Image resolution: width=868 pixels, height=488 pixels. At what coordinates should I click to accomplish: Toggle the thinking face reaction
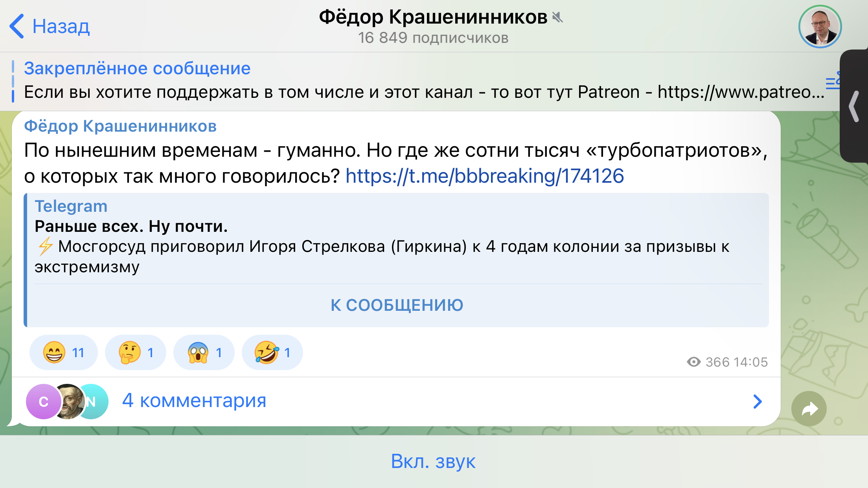[135, 352]
